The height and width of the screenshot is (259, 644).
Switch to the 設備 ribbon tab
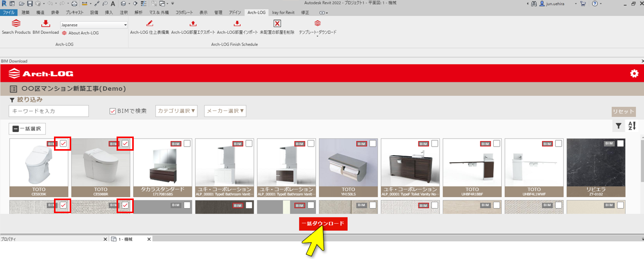(94, 12)
